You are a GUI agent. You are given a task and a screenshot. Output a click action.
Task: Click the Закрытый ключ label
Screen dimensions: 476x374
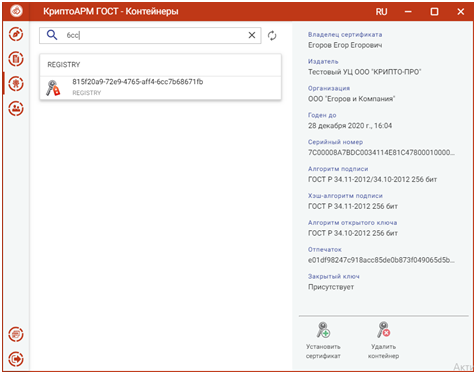pos(334,276)
